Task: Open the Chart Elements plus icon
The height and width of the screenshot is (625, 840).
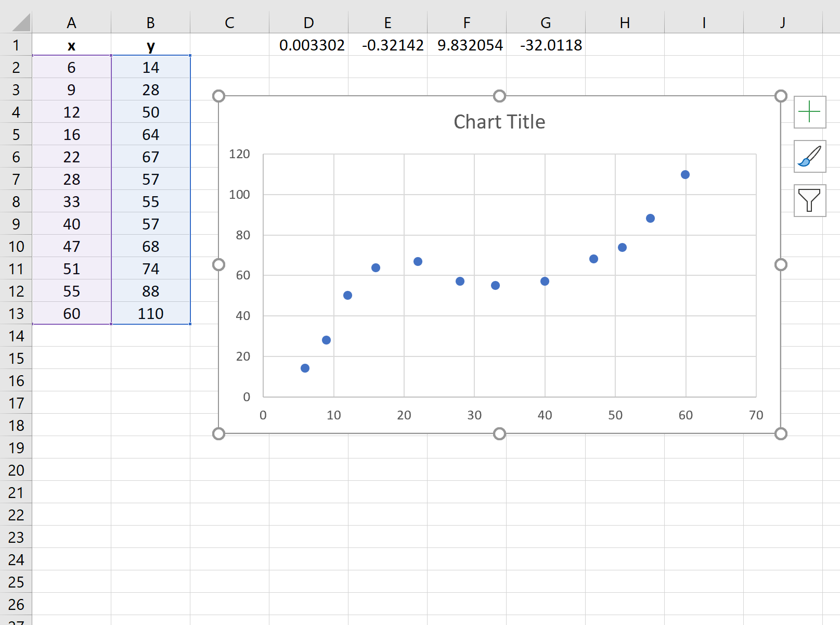Action: coord(809,112)
